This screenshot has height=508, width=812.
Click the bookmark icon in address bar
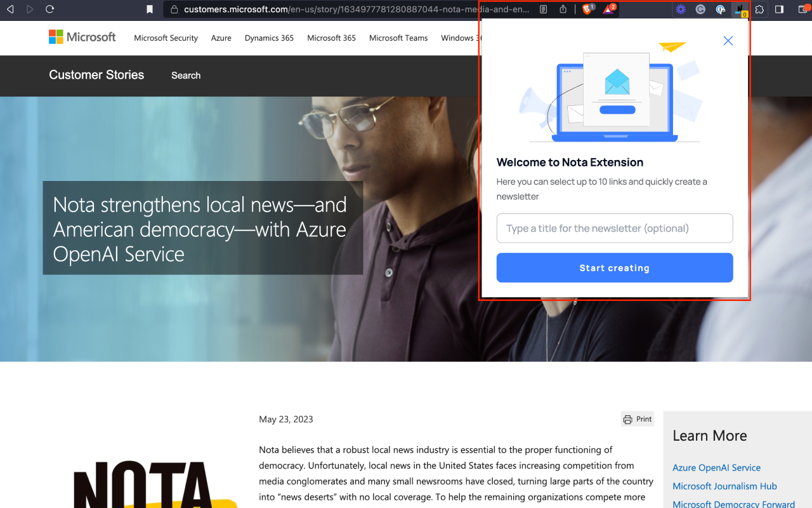(x=150, y=10)
